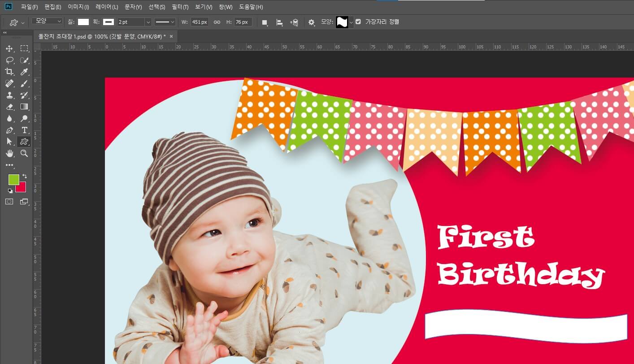Select the Zoom tool
The height and width of the screenshot is (364, 634).
pyautogui.click(x=24, y=153)
